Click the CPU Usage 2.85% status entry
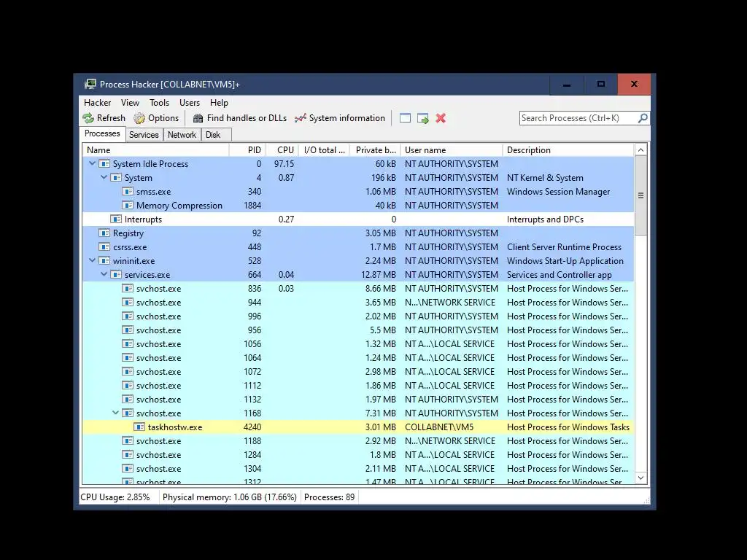The image size is (747, 560). 115,497
